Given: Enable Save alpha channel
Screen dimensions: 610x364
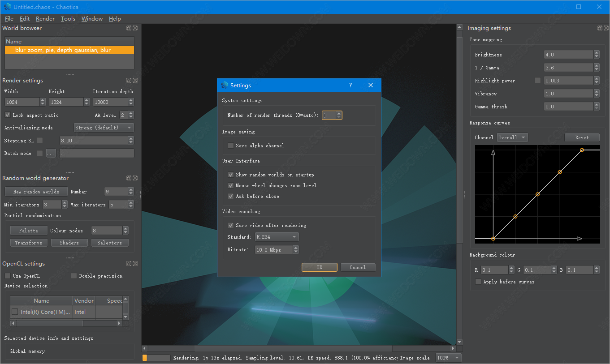Looking at the screenshot, I should (231, 146).
